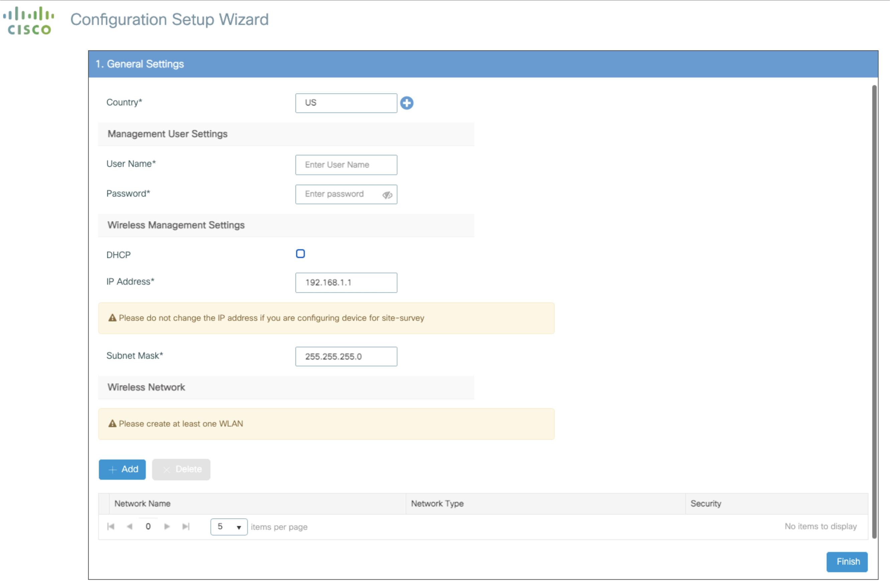Viewport: 890px width, 588px height.
Task: Click the page number box in pagination
Action: (x=148, y=527)
